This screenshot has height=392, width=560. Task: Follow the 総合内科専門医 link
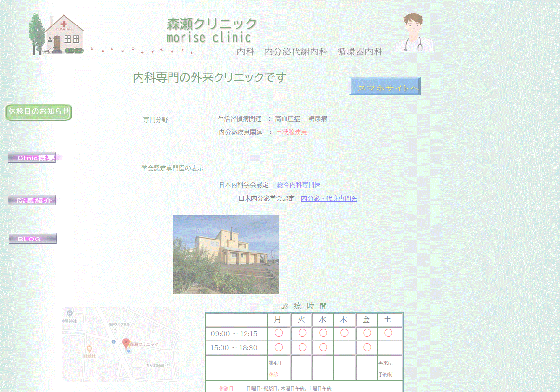[x=299, y=185]
